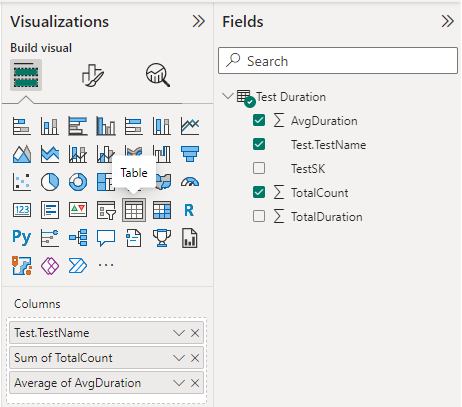
Task: Select the Azure map visual
Action: tap(22, 266)
